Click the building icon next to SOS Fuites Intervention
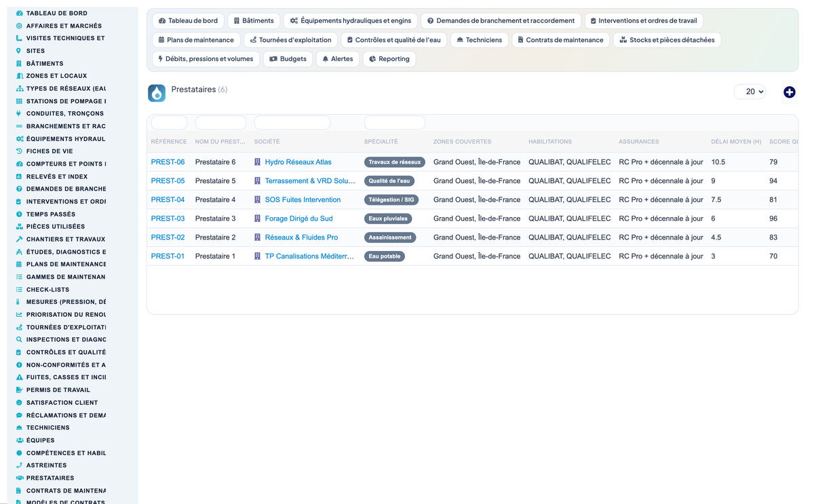The height and width of the screenshot is (504, 814). (x=258, y=200)
